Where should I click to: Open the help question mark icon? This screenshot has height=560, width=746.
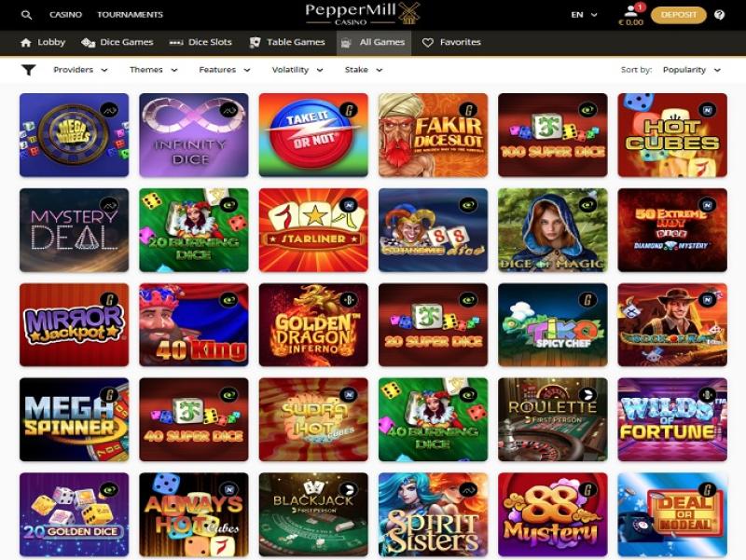point(719,15)
